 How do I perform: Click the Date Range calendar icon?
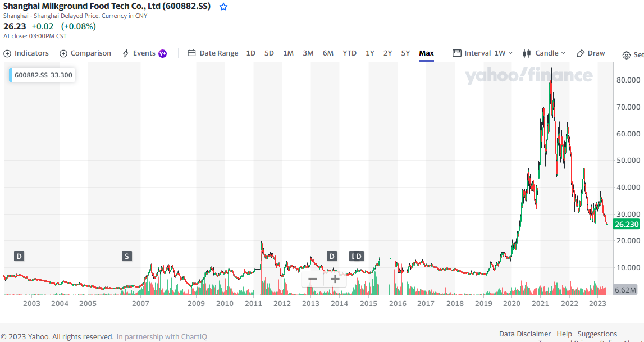[x=191, y=53]
